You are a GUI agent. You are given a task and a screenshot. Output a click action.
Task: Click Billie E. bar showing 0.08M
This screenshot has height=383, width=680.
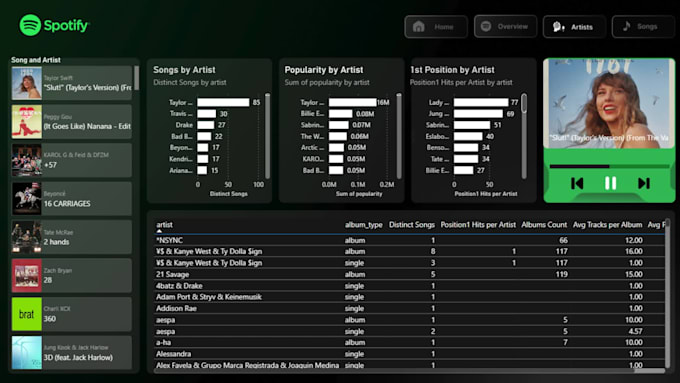pos(340,114)
